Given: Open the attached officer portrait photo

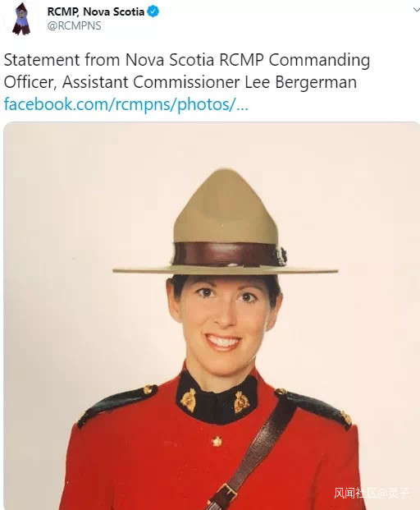Looking at the screenshot, I should pos(212,316).
